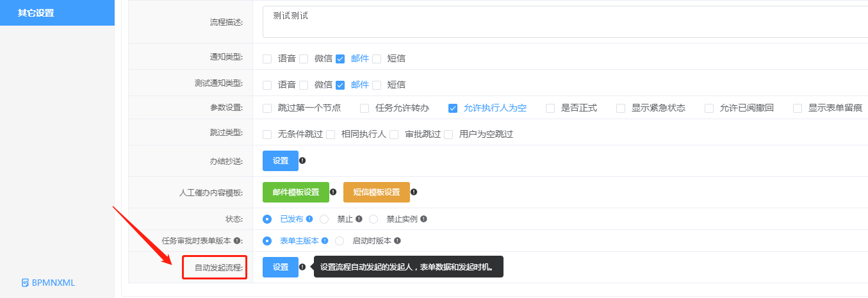Tick the 跳过第一个节点 checkbox
868x298 pixels.
click(267, 108)
